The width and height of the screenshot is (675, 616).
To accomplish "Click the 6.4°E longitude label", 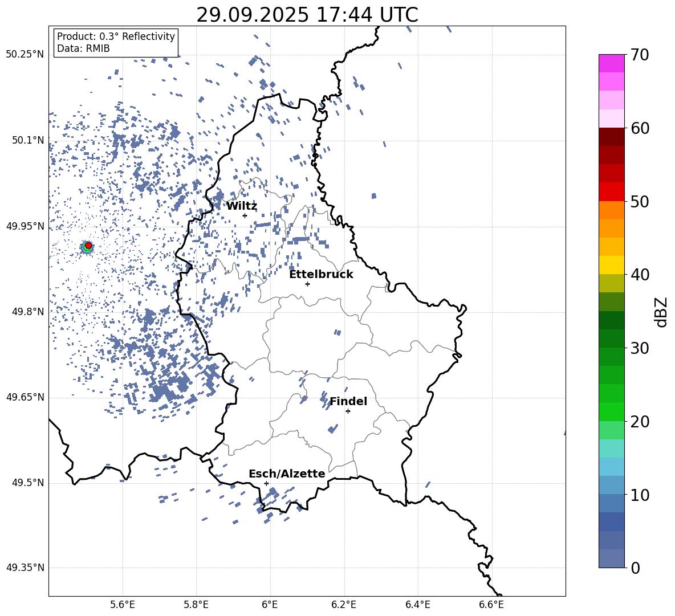I will coord(417,605).
